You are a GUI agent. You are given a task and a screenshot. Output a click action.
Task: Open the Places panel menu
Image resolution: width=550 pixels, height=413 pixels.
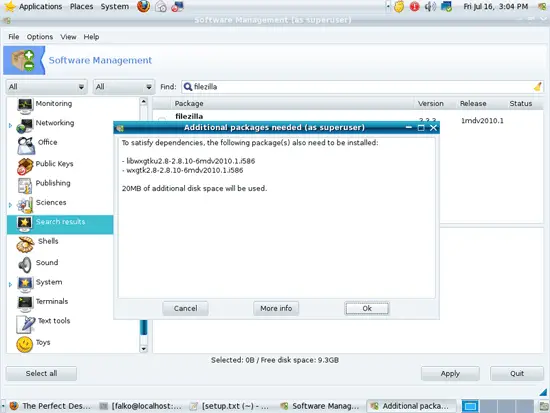[x=81, y=6]
